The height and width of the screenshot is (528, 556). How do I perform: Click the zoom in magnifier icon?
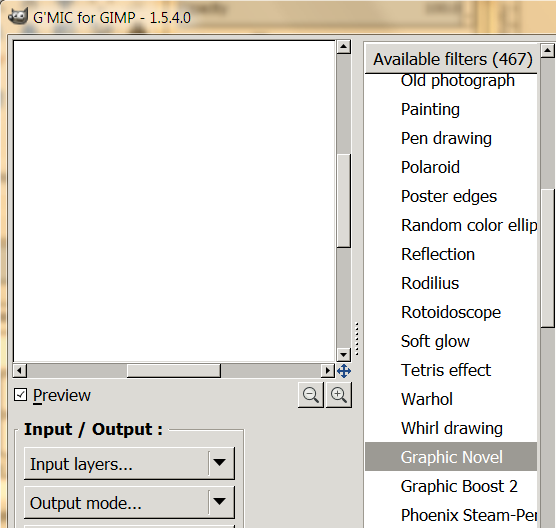click(x=339, y=395)
